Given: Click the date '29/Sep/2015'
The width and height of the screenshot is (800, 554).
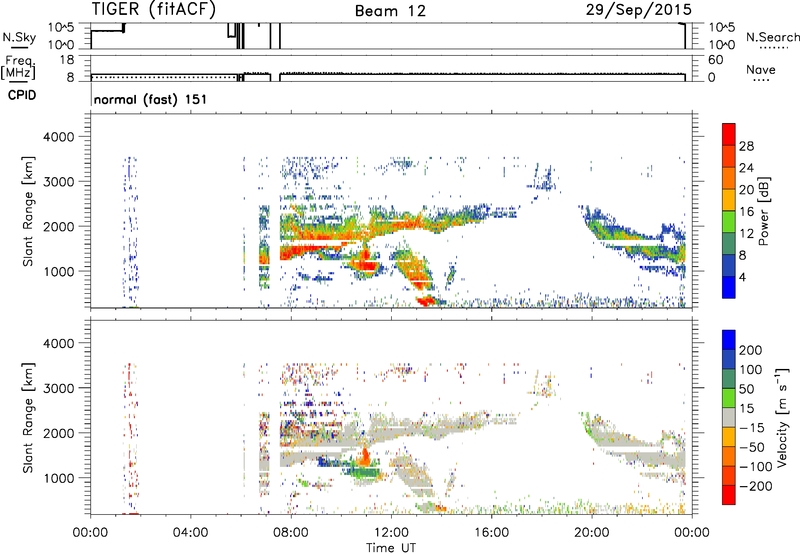Looking at the screenshot, I should (x=638, y=9).
